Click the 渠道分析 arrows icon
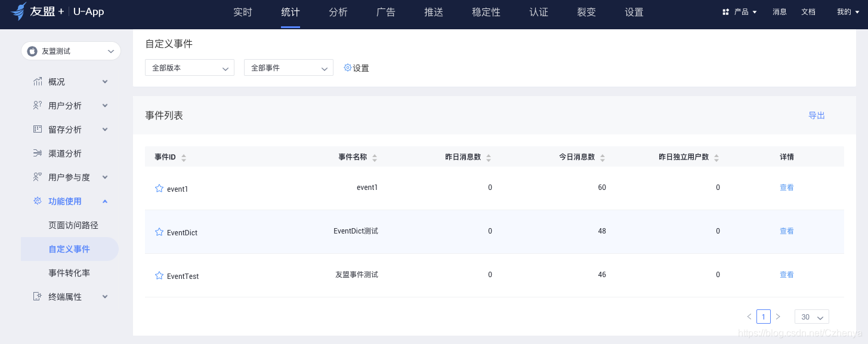 point(38,153)
